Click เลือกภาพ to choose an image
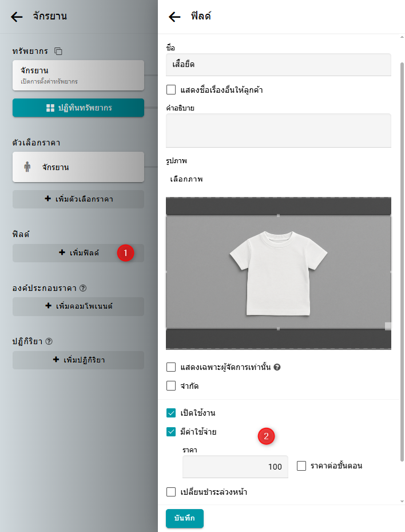Image resolution: width=405 pixels, height=532 pixels. tap(186, 179)
